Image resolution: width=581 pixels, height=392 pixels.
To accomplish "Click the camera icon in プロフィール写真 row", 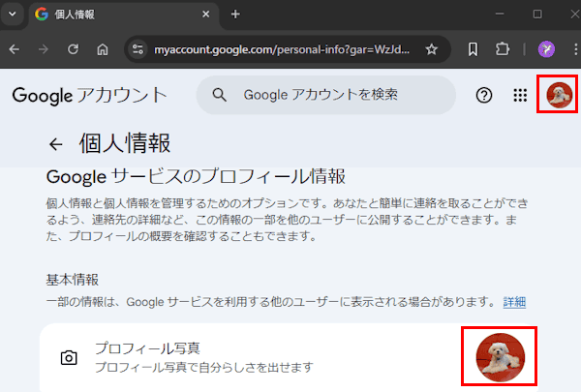I will click(x=69, y=358).
